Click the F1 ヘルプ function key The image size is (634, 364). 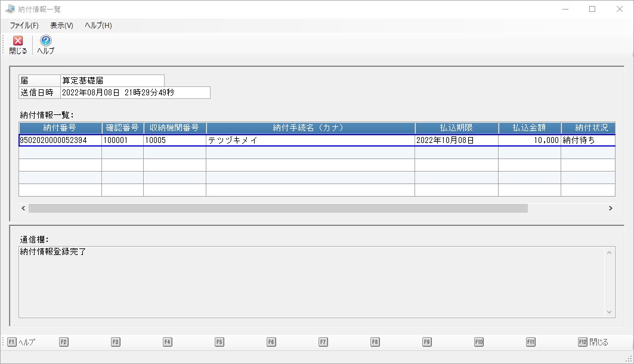[x=21, y=342]
